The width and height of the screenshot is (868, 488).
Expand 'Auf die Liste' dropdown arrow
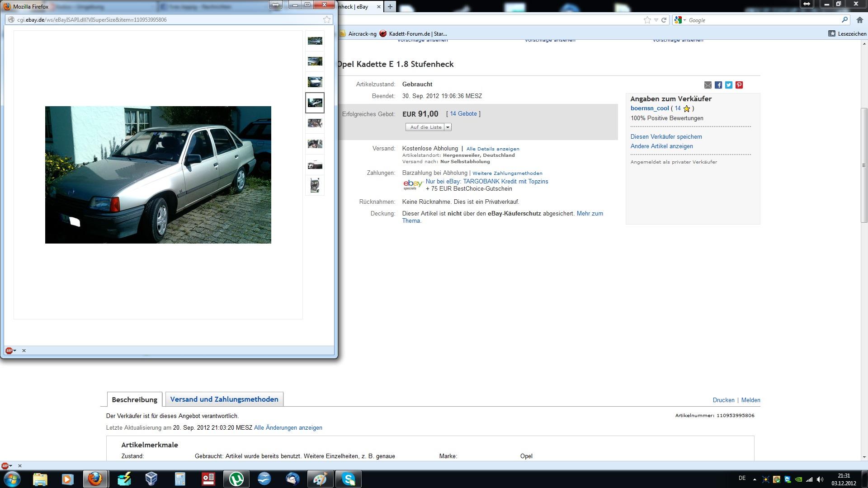tap(448, 127)
